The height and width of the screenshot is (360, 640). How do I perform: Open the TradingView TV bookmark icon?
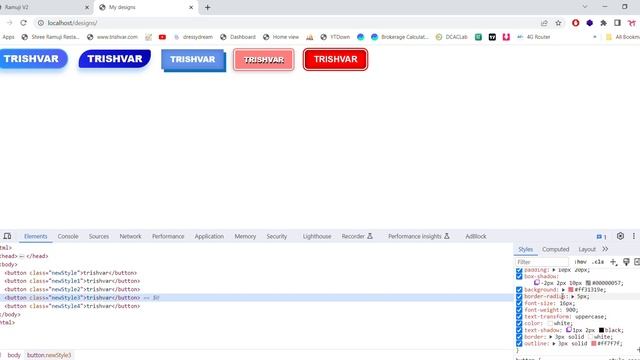(492, 37)
